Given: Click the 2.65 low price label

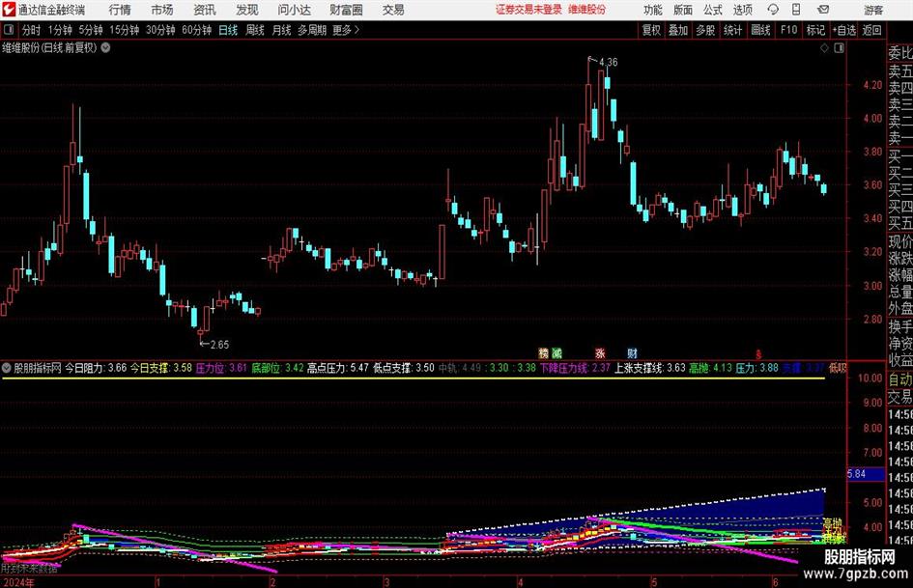Looking at the screenshot, I should coord(219,345).
